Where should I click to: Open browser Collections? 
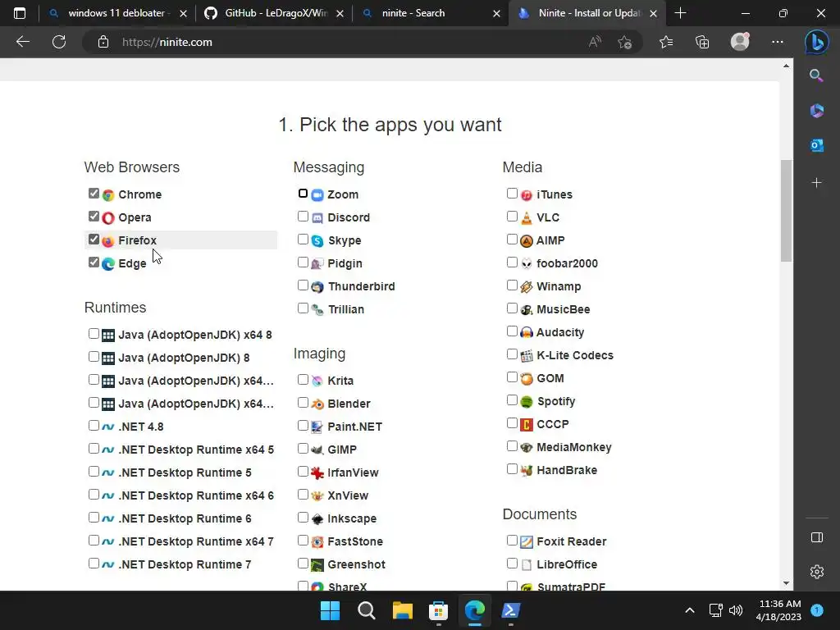(702, 42)
